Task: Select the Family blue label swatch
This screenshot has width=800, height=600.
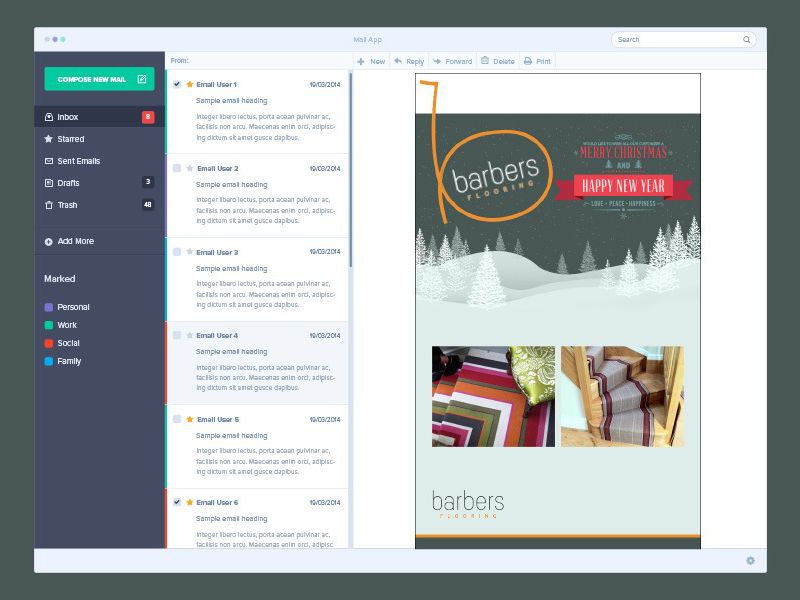Action: [x=49, y=361]
